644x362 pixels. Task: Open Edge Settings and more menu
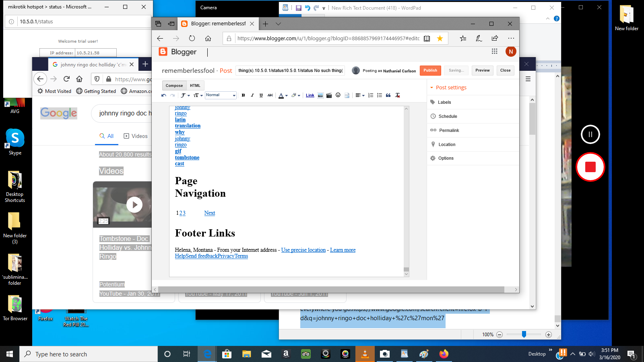pyautogui.click(x=511, y=38)
